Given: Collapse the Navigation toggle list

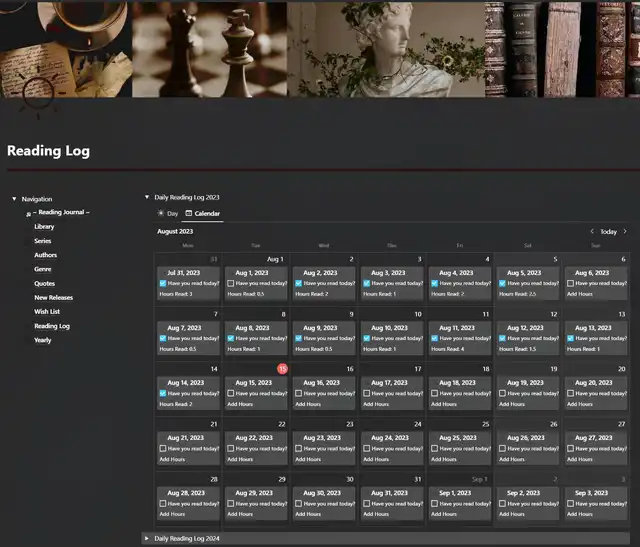Looking at the screenshot, I should pyautogui.click(x=14, y=199).
